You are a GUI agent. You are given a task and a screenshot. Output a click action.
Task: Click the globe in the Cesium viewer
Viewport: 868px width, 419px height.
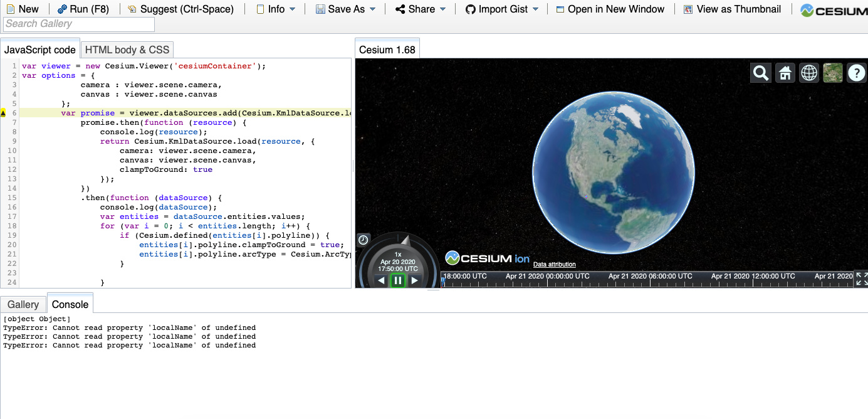click(x=614, y=172)
